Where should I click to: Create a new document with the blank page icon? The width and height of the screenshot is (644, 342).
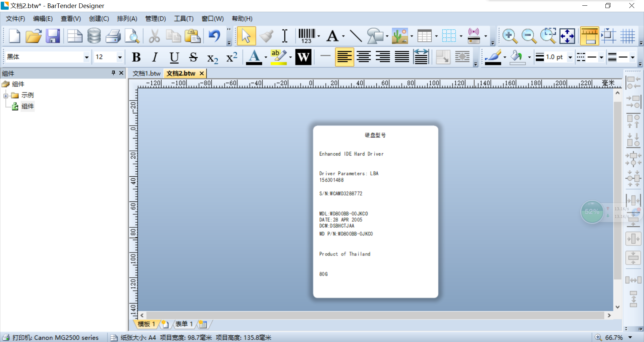pyautogui.click(x=14, y=36)
